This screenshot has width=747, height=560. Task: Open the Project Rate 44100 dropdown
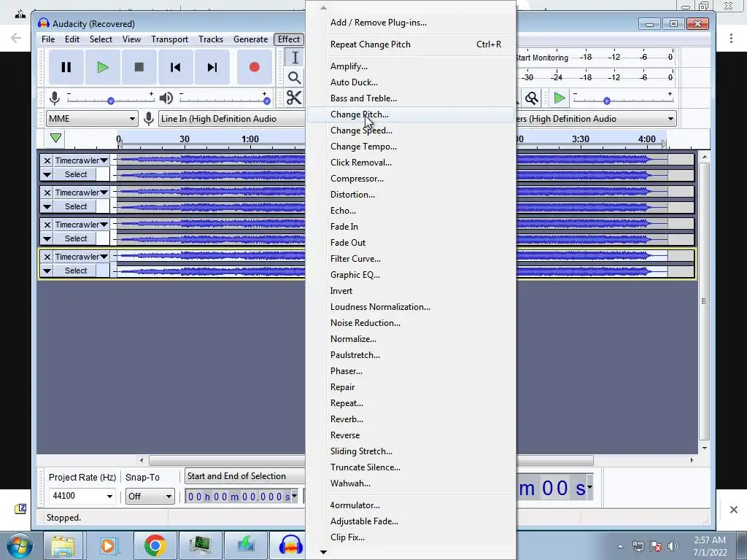82,496
